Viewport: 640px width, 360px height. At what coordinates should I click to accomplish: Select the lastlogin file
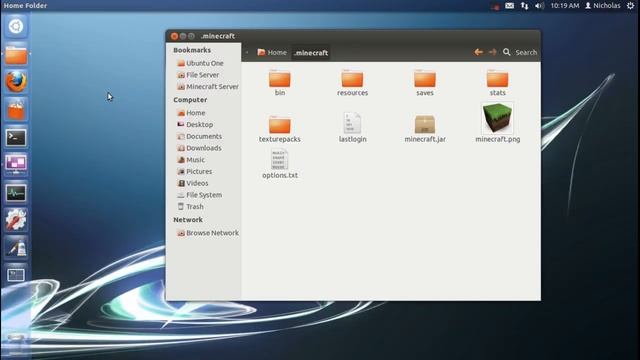tap(352, 127)
